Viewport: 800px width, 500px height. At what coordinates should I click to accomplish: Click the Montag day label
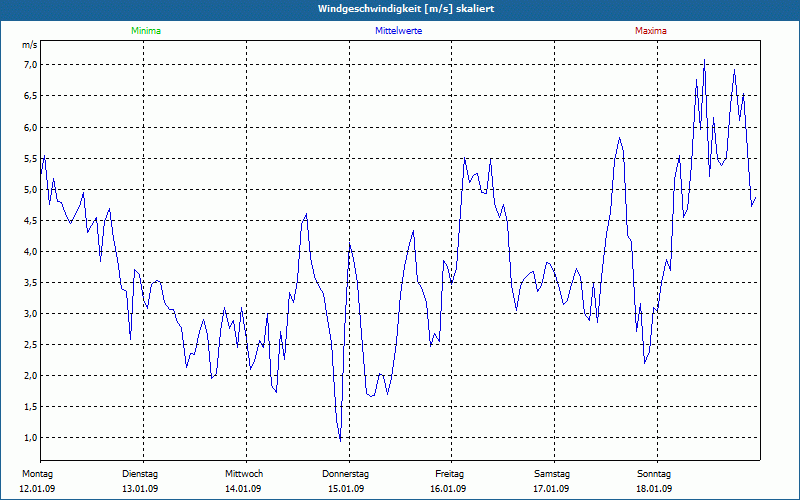(37, 474)
